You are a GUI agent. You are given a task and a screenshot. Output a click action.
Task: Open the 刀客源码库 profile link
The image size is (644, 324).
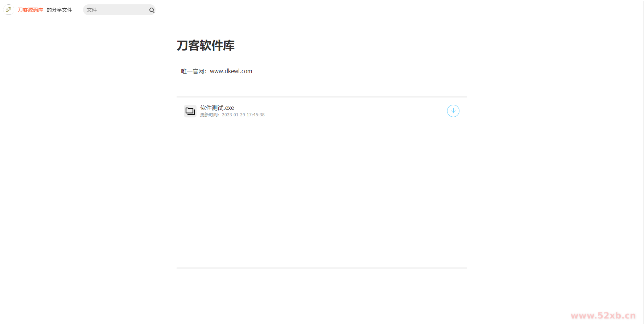tap(30, 10)
